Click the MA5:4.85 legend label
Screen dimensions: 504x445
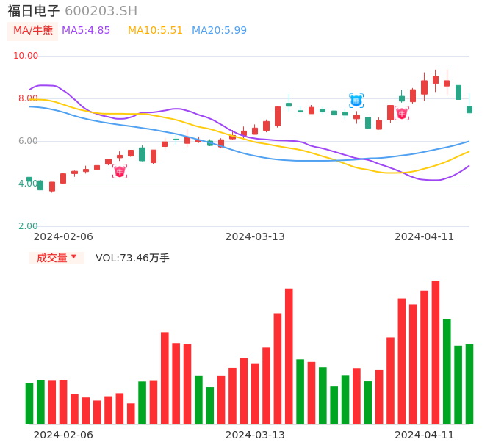click(86, 31)
